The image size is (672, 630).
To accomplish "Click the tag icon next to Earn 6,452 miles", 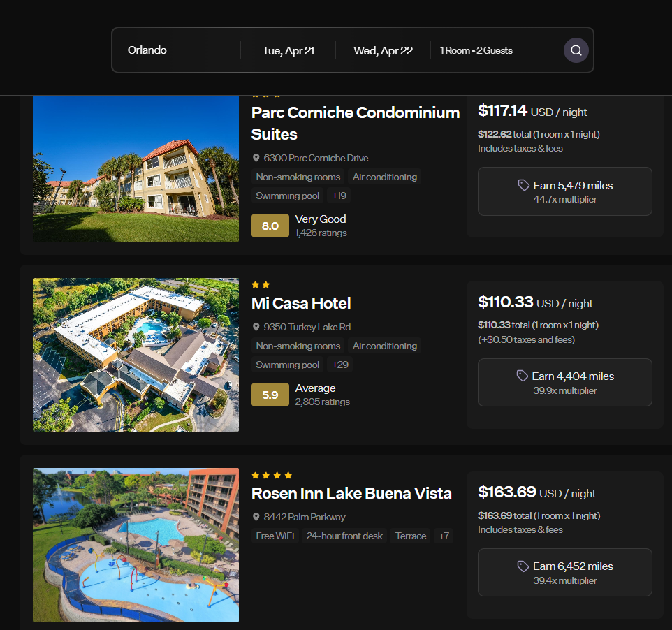I will coord(523,566).
